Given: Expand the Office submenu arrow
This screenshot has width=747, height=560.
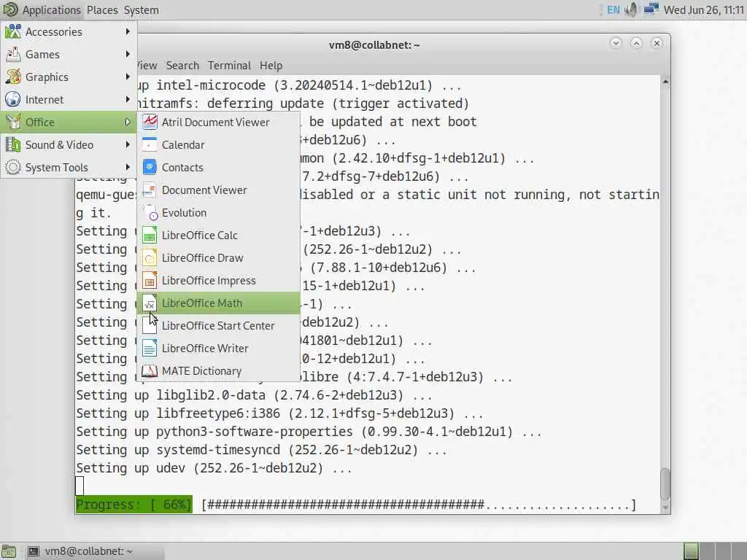Looking at the screenshot, I should pos(128,122).
